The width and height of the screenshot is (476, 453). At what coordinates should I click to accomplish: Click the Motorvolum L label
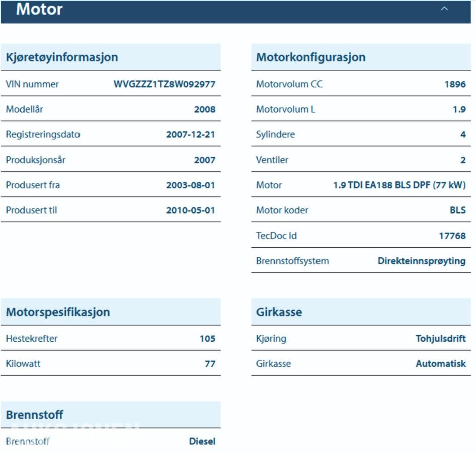click(286, 109)
